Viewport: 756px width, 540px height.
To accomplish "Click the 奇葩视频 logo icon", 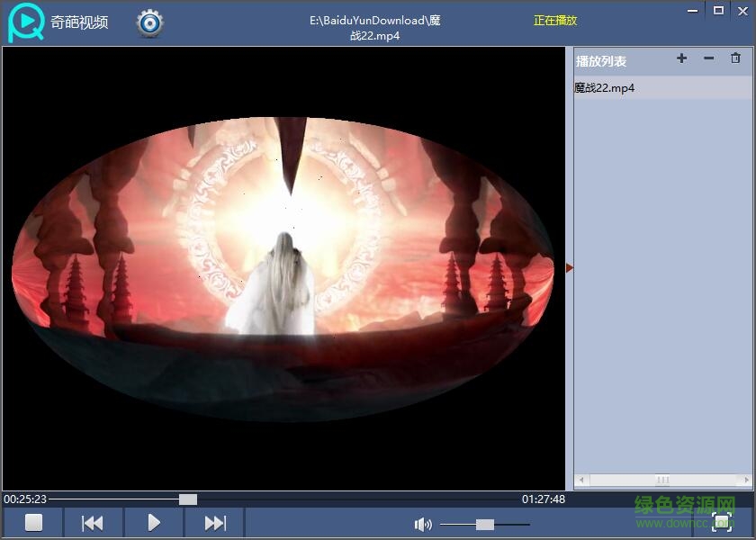I will [x=25, y=23].
